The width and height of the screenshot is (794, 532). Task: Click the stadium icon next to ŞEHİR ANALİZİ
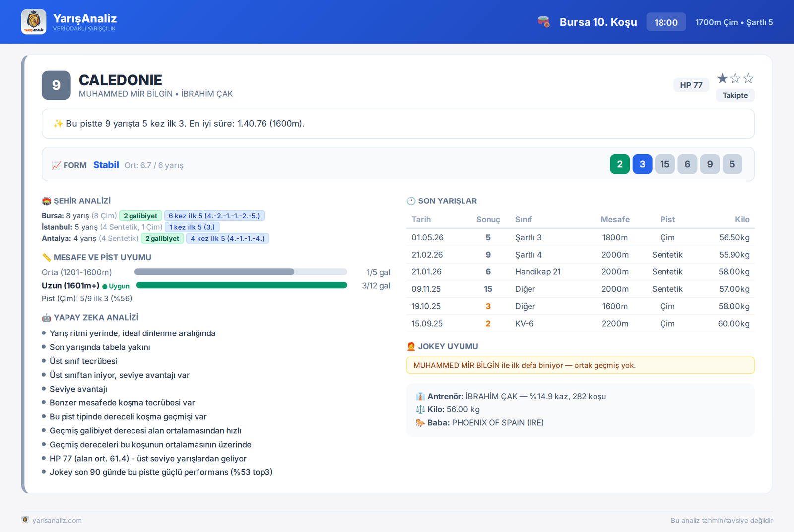click(x=47, y=201)
